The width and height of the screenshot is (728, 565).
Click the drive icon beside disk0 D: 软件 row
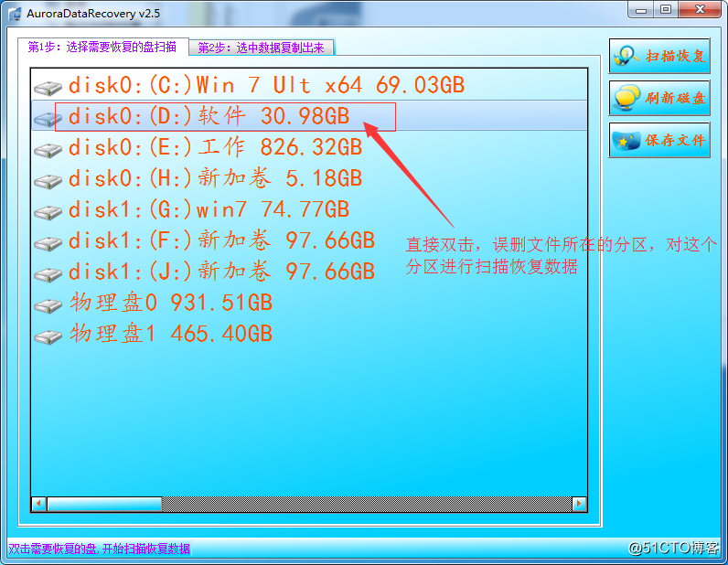48,118
